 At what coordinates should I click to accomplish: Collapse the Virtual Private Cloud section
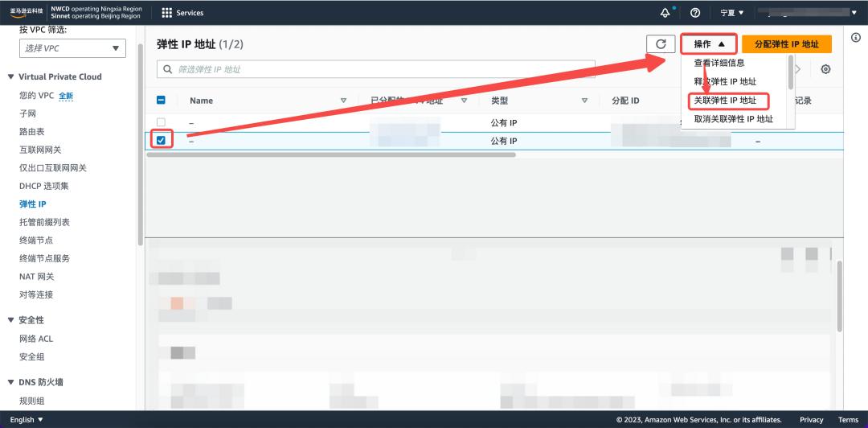click(10, 76)
